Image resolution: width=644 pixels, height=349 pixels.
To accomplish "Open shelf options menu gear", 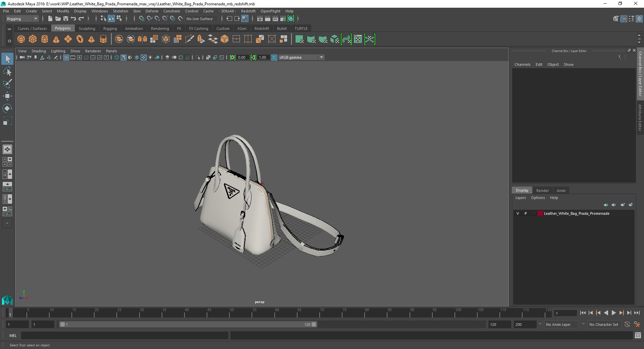I will [9, 41].
